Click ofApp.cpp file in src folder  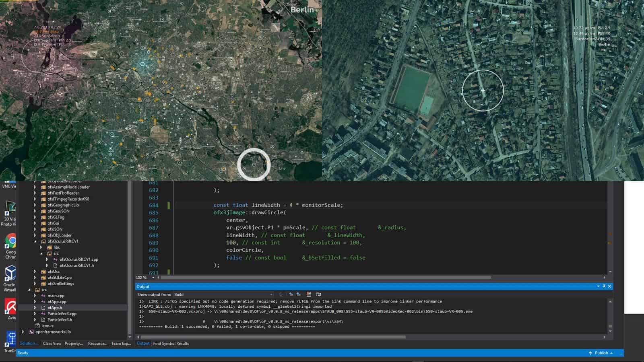tap(57, 302)
